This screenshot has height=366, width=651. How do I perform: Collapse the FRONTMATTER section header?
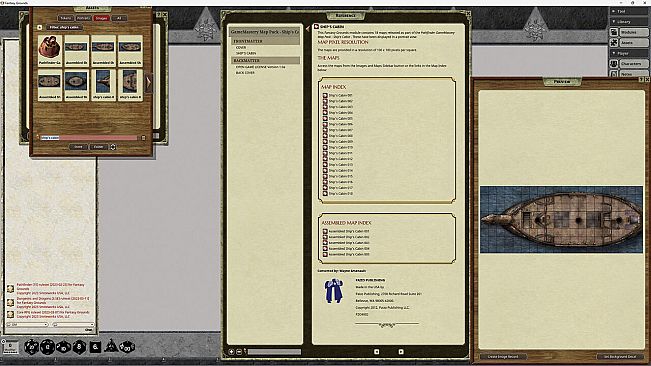(x=265, y=41)
